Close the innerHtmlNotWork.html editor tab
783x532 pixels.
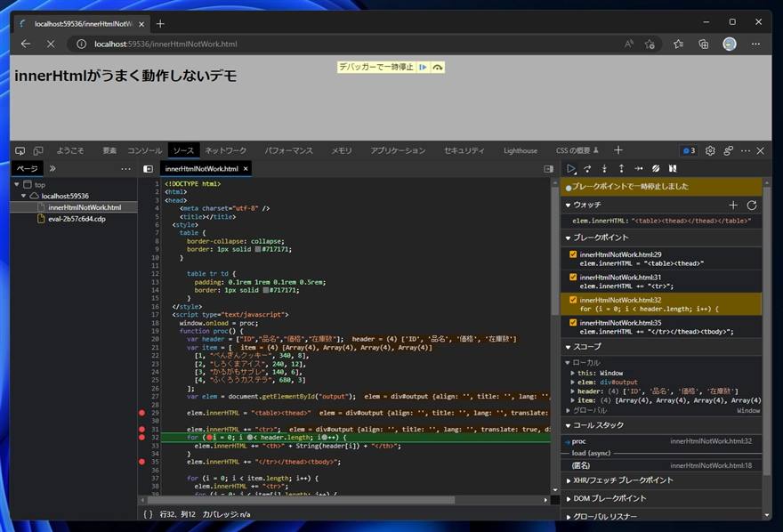point(246,169)
